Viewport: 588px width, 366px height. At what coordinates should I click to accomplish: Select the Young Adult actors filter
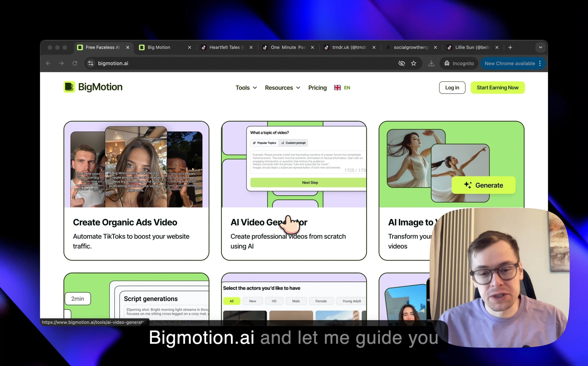[x=352, y=301]
